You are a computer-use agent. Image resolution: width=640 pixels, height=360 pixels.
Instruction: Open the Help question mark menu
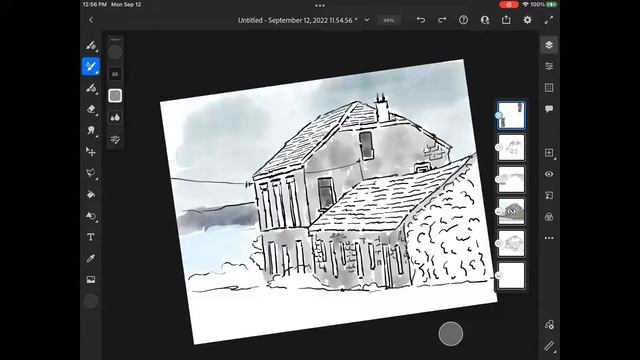coord(463,20)
